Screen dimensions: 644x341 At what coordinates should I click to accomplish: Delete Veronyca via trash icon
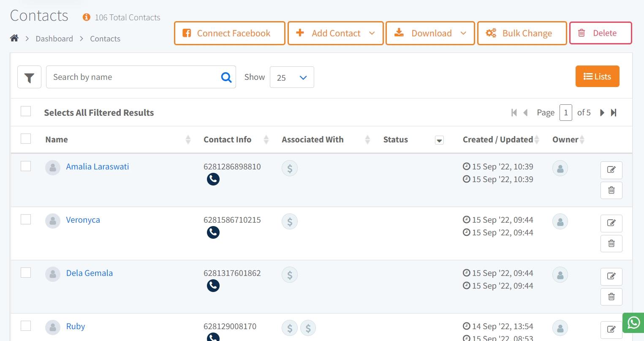(x=611, y=243)
